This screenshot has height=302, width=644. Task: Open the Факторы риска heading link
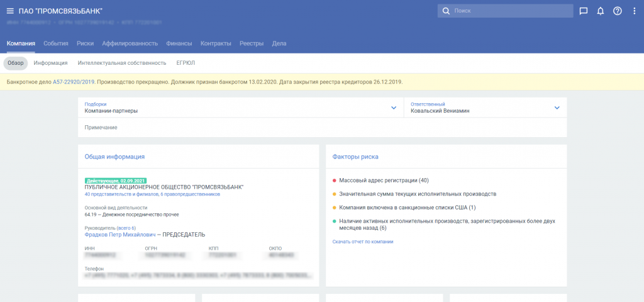[355, 157]
